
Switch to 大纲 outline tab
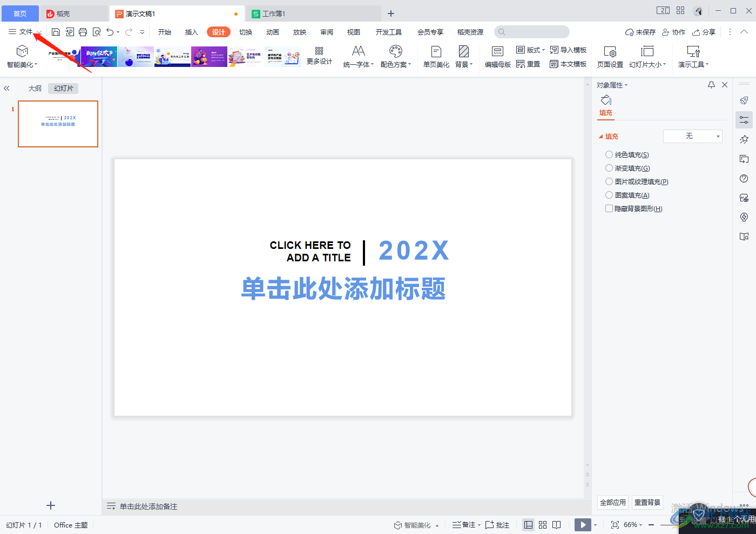coord(35,89)
